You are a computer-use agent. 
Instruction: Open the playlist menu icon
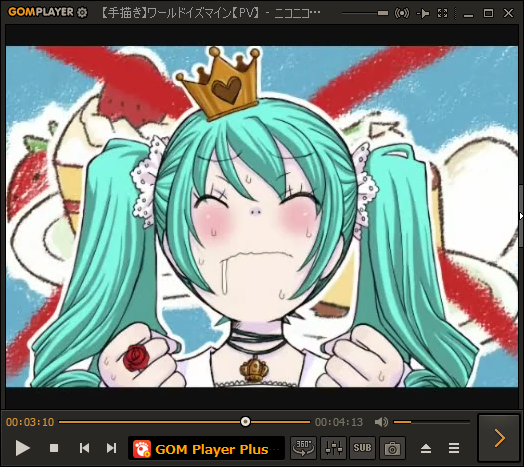453,448
